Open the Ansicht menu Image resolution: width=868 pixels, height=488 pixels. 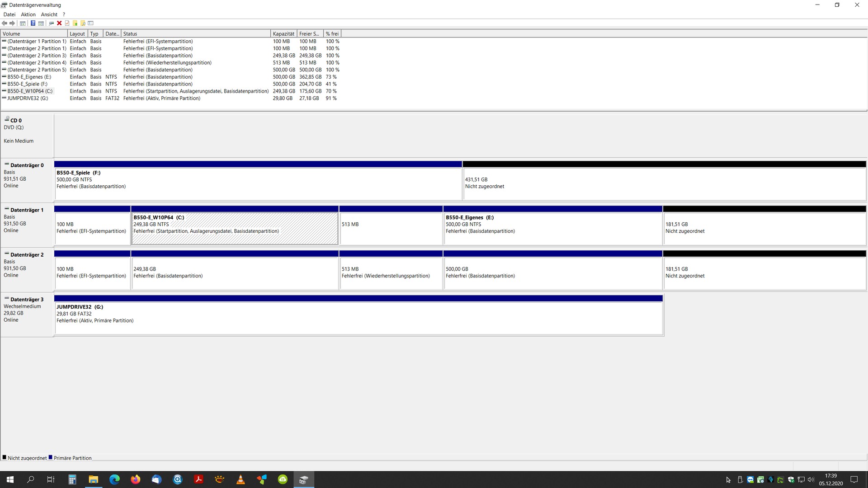click(49, 14)
